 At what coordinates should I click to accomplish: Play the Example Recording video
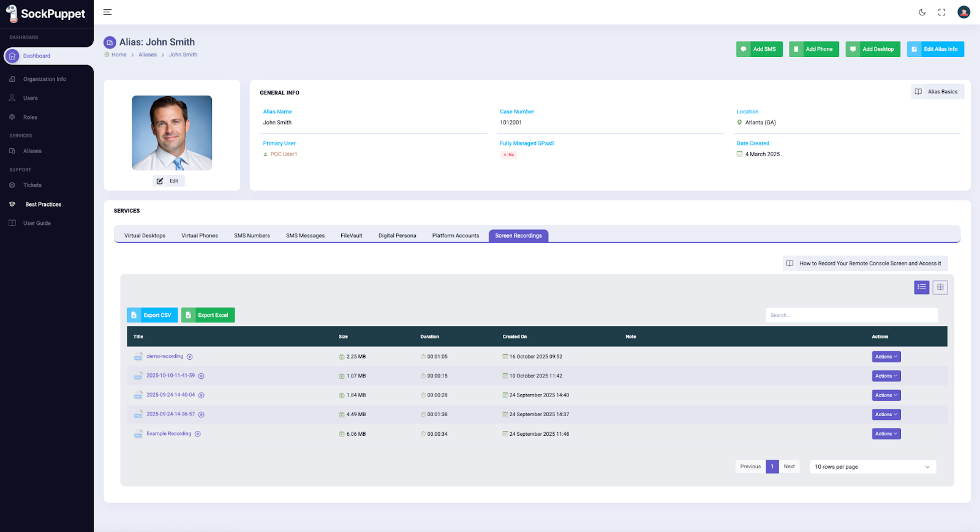[x=198, y=434]
